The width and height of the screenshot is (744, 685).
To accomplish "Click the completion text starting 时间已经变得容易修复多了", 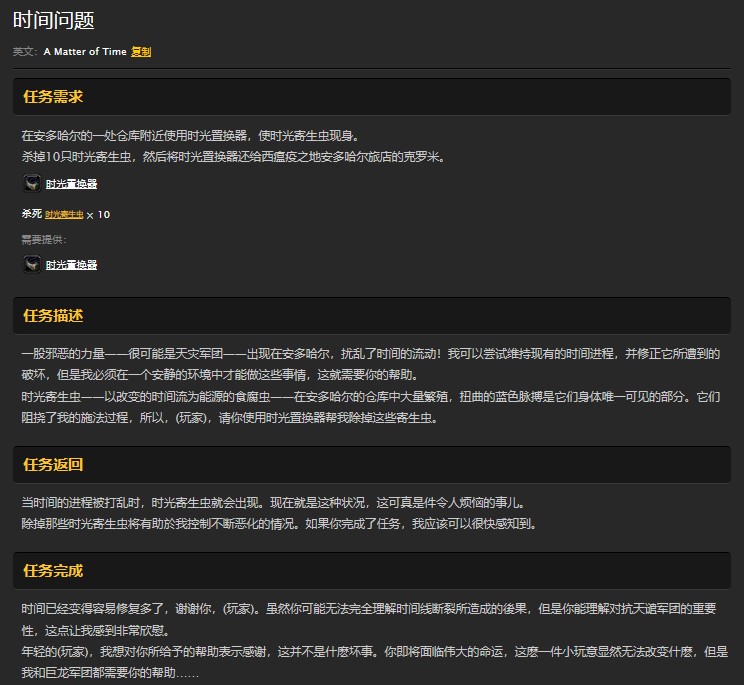I will pyautogui.click(x=370, y=609).
